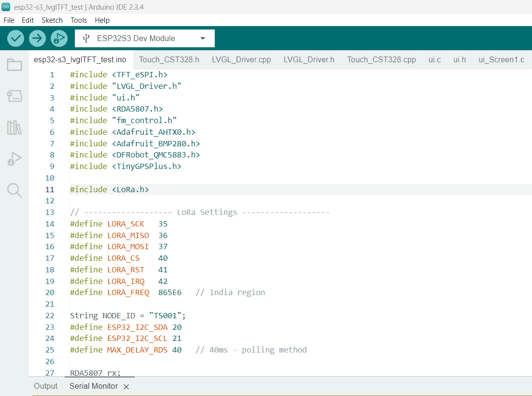Open the Edit menu
Image resolution: width=532 pixels, height=396 pixels.
[28, 20]
